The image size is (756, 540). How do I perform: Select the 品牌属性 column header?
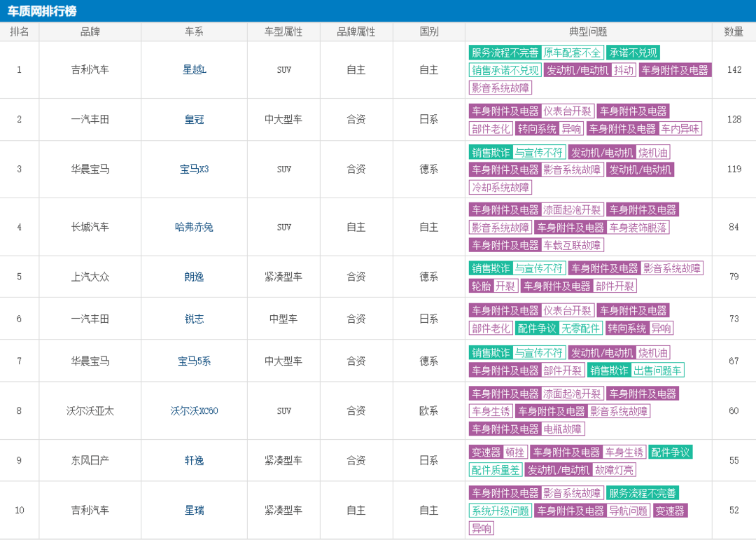(356, 32)
